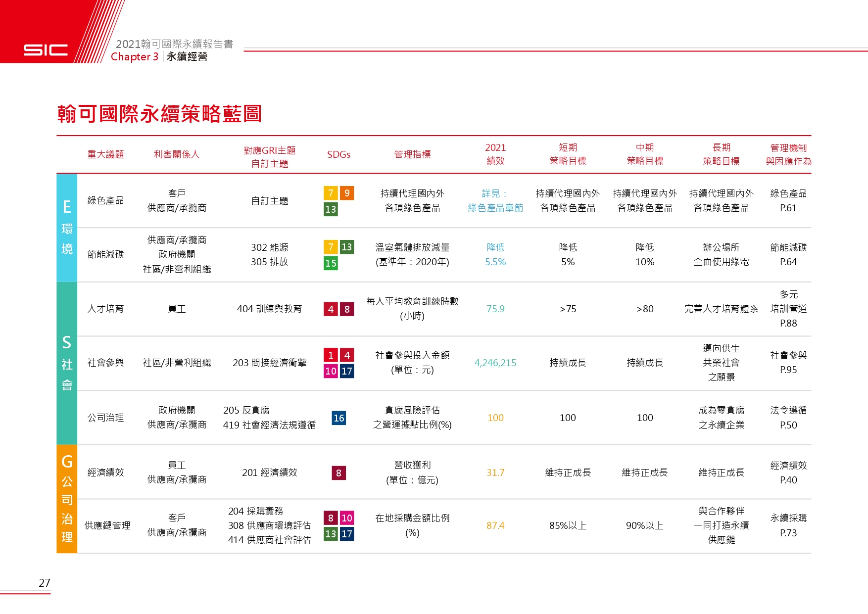Viewport: 868px width, 614px height.
Task: Click the blue SDG 16 badge in the 公司治理 row
Action: [339, 418]
